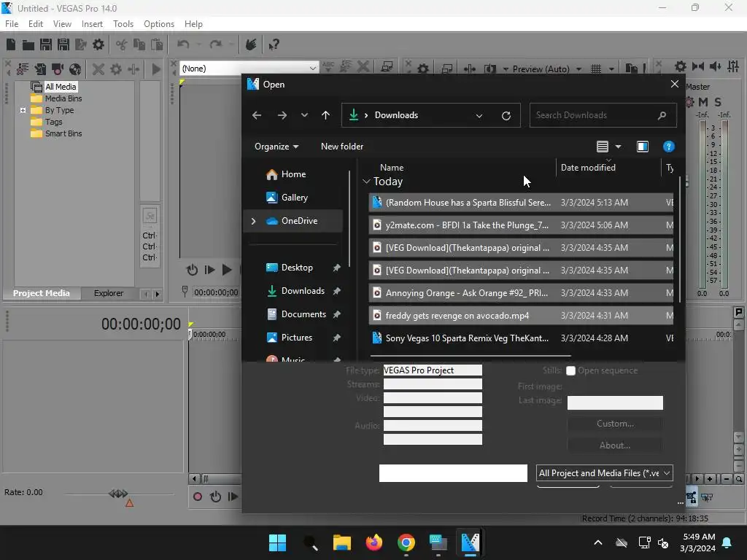Image resolution: width=747 pixels, height=560 pixels.
Task: Go up one folder level in Open dialog
Action: tap(326, 115)
